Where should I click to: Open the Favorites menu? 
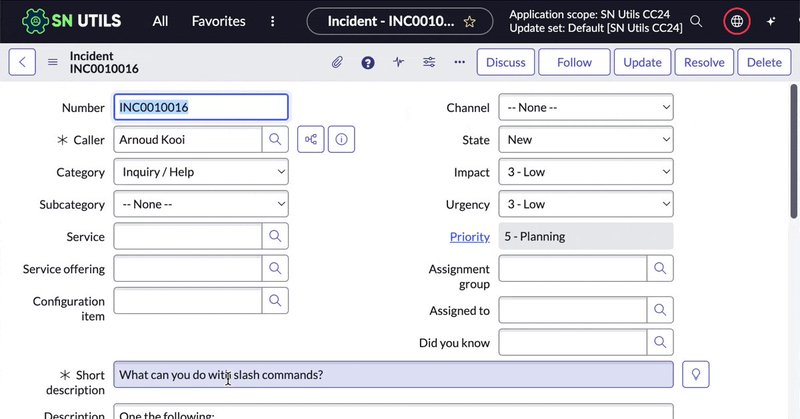pyautogui.click(x=218, y=21)
